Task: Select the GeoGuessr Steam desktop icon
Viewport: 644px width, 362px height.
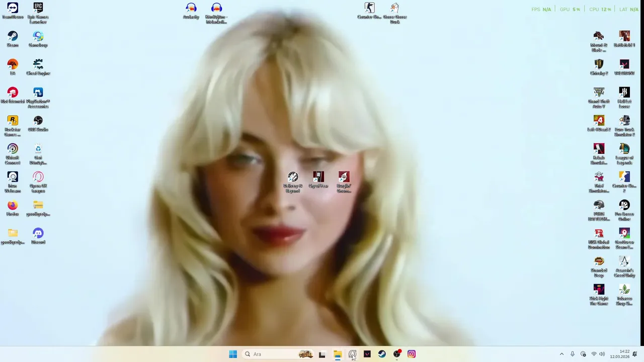Action: tap(624, 238)
